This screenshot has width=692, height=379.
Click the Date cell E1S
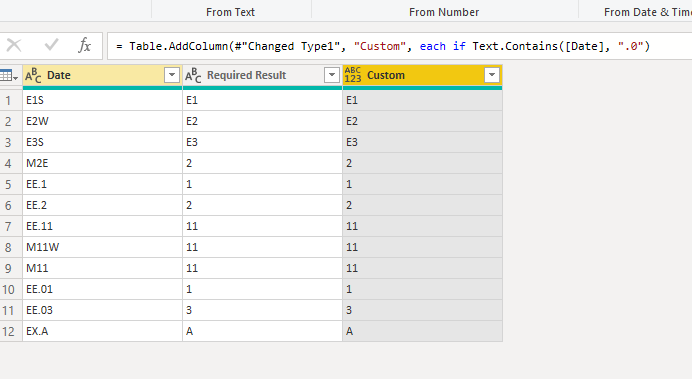pyautogui.click(x=102, y=100)
